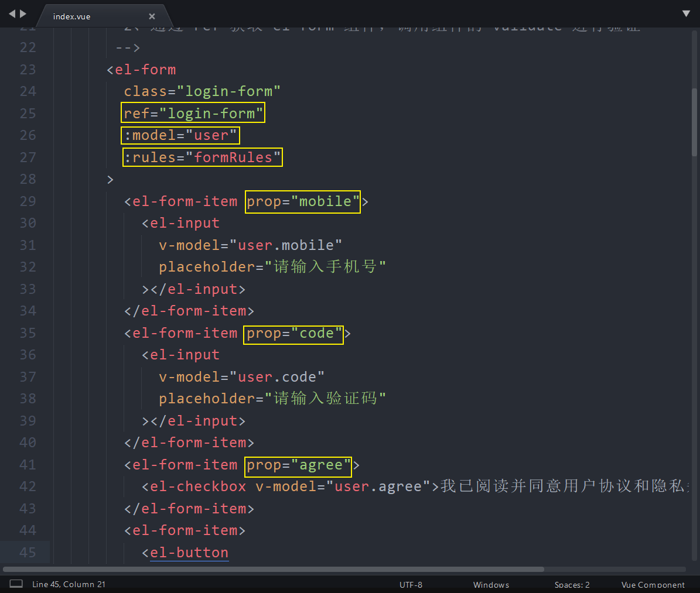Click the vertical scrollbar thumb
Screen dimensions: 700x593
pos(694,123)
